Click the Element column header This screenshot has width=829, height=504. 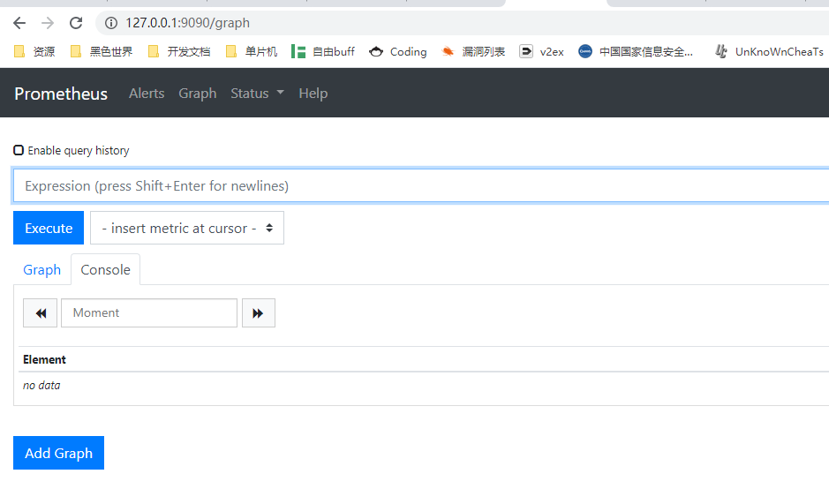[44, 359]
